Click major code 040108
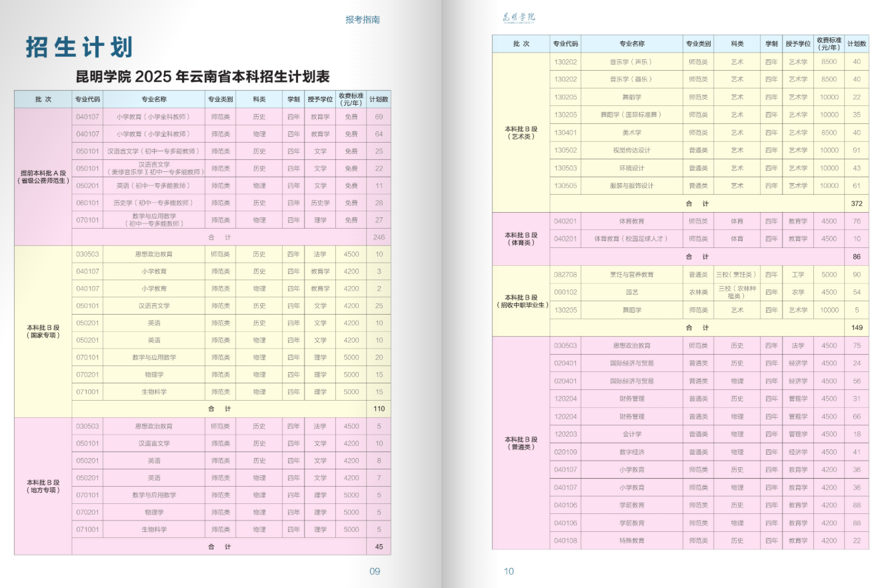The image size is (888, 588). tap(565, 541)
